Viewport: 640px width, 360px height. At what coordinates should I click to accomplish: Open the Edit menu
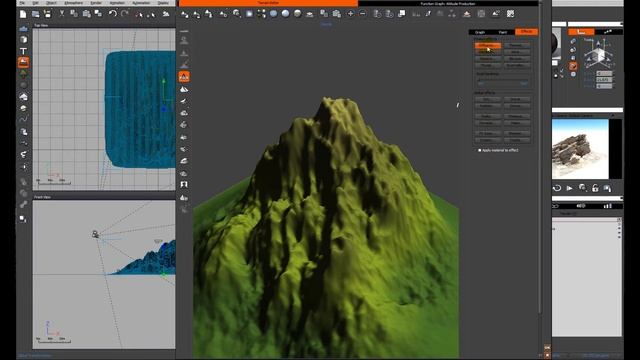pos(36,3)
